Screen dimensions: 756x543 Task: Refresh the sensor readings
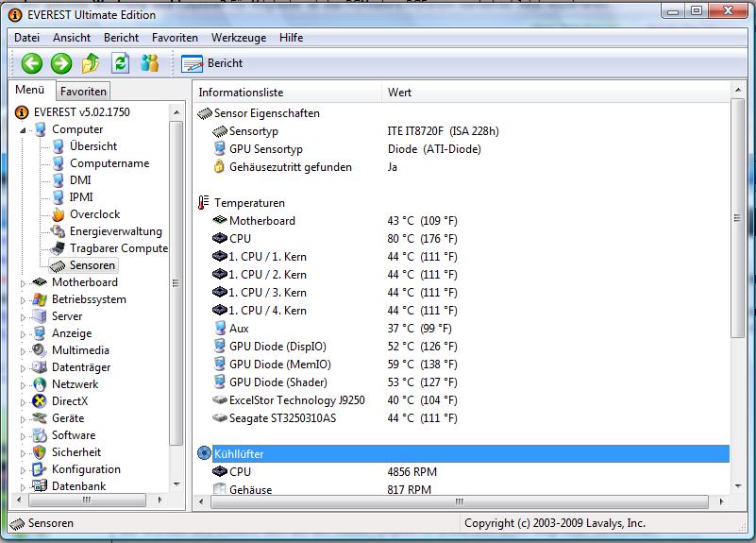[x=120, y=63]
